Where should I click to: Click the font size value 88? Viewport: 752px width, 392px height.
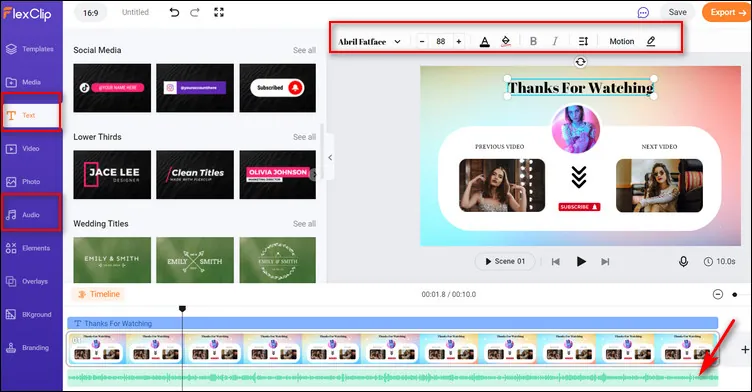click(x=441, y=42)
